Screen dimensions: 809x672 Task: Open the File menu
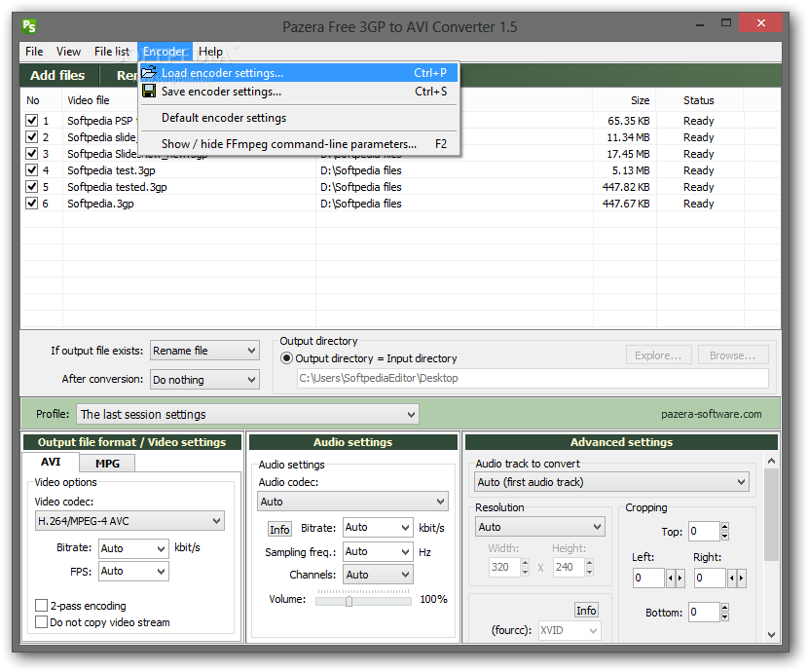tap(34, 52)
